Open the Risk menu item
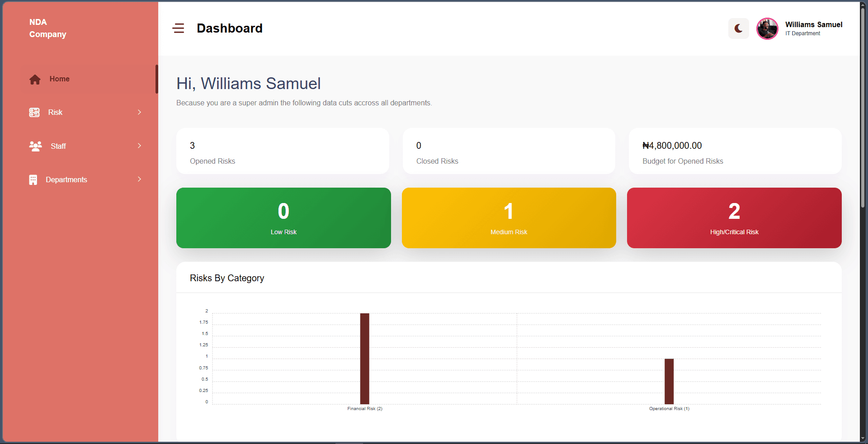 (86, 112)
